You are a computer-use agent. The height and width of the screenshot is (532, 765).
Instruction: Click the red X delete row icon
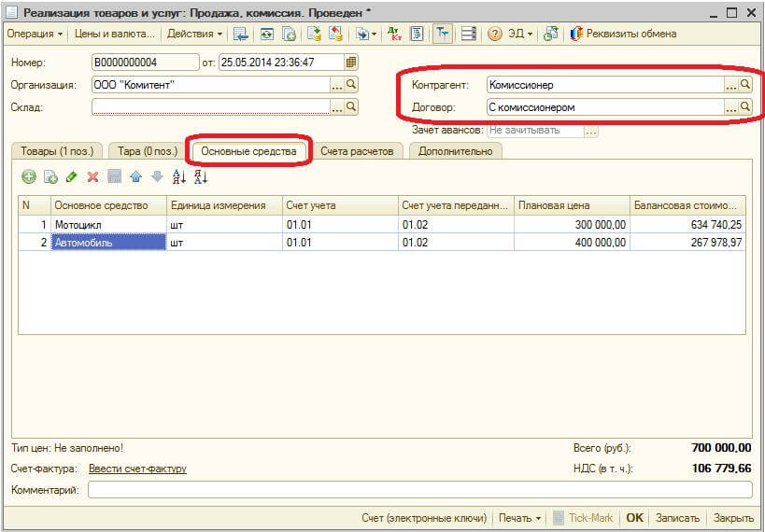92,176
